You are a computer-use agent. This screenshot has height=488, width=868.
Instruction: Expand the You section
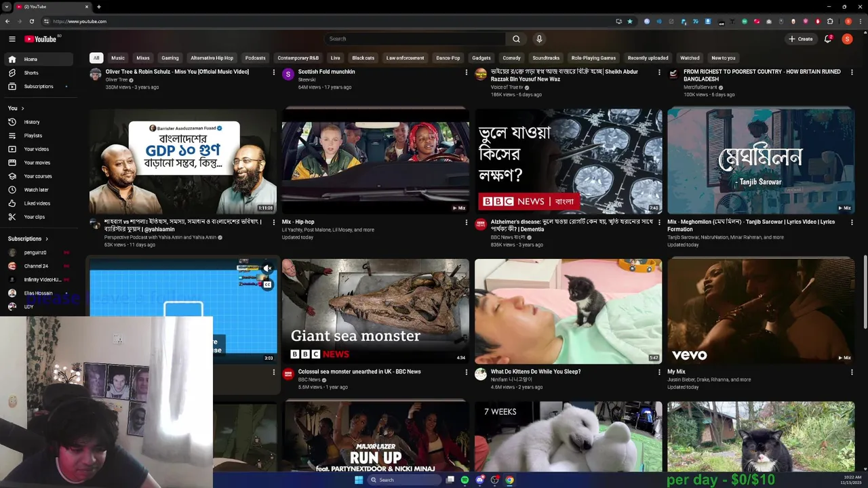[16, 108]
